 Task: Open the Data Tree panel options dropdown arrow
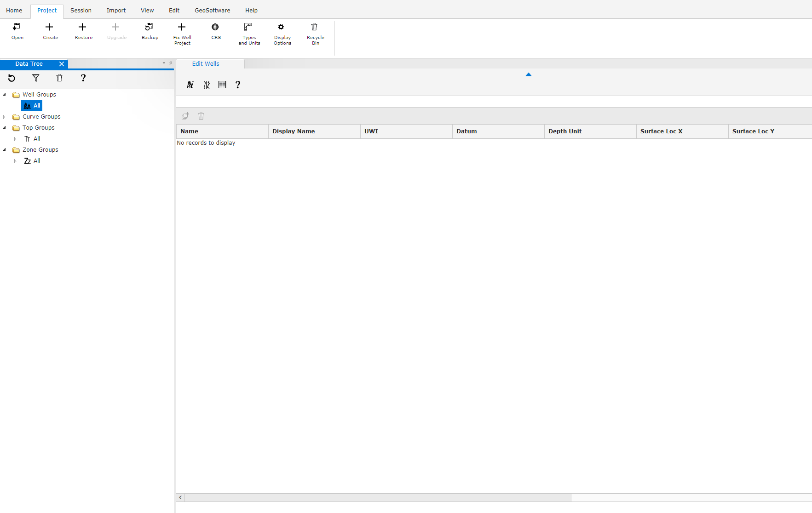coord(164,63)
